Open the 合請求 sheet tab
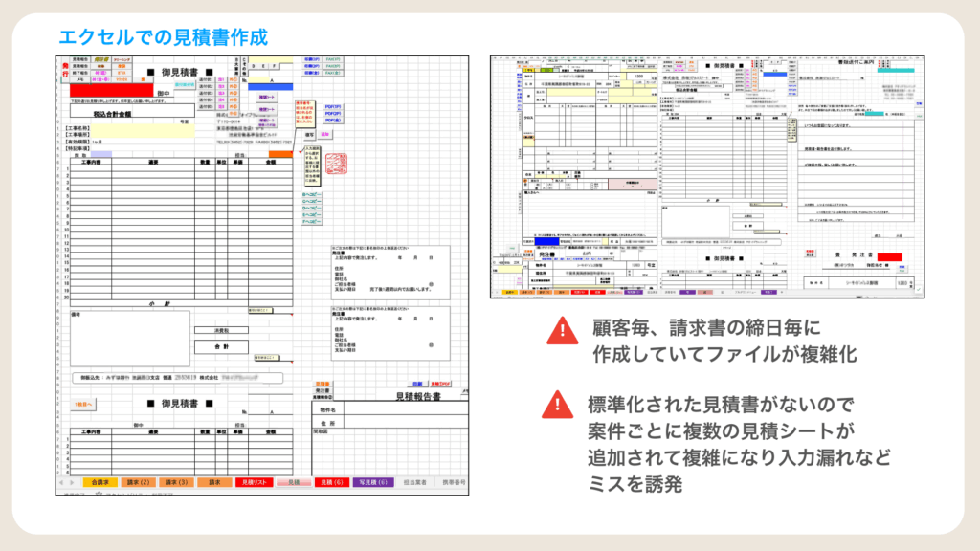This screenshot has height=551, width=980. point(101,483)
